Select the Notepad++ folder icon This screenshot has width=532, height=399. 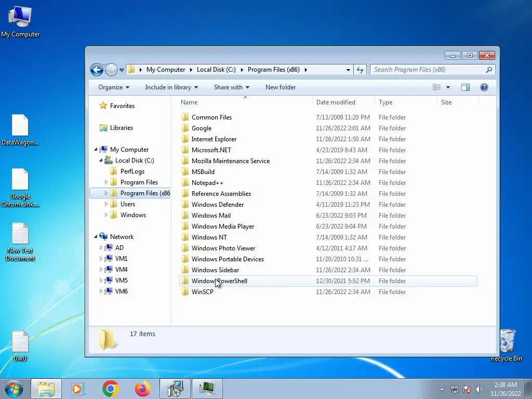click(x=185, y=182)
